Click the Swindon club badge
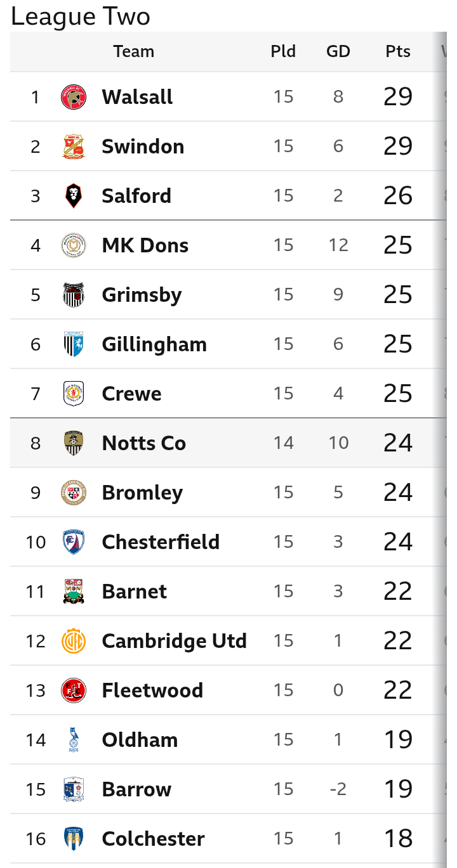 pyautogui.click(x=74, y=146)
